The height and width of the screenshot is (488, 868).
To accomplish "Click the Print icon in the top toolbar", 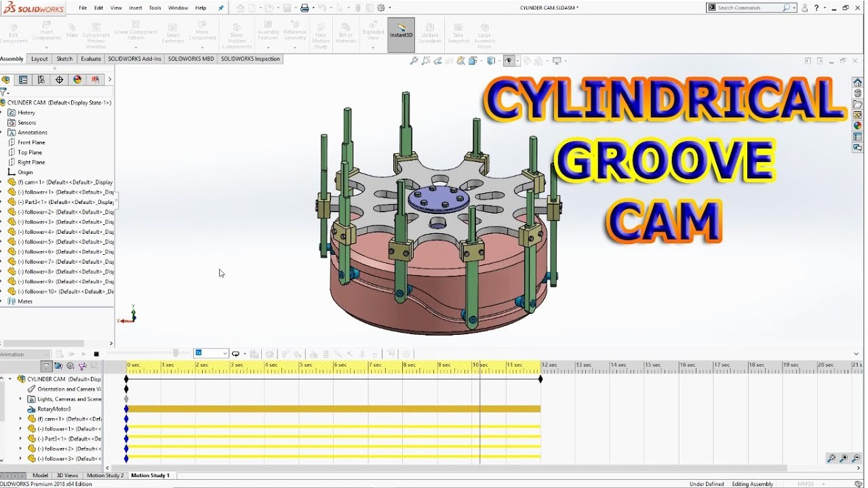I will [304, 8].
